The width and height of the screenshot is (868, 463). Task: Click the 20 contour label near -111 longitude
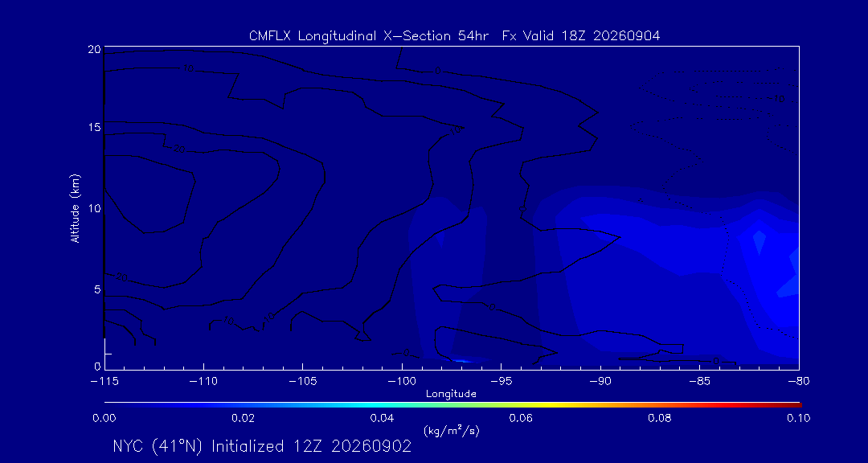[178, 149]
